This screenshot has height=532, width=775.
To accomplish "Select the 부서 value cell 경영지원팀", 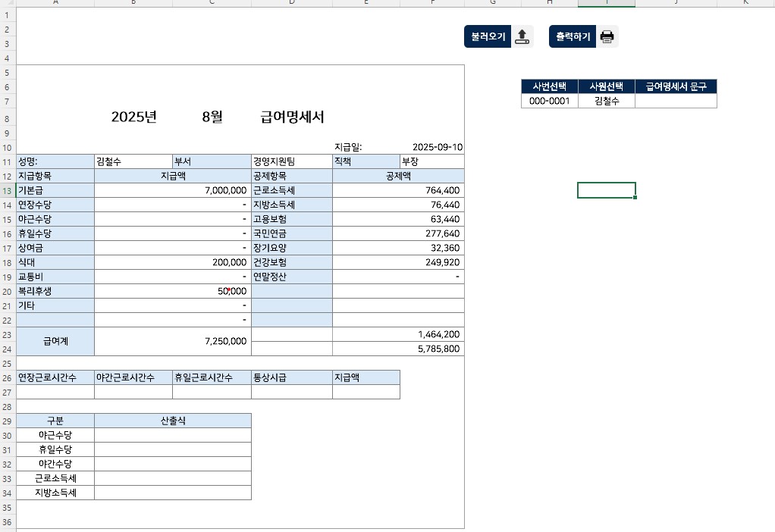I will pyautogui.click(x=291, y=161).
